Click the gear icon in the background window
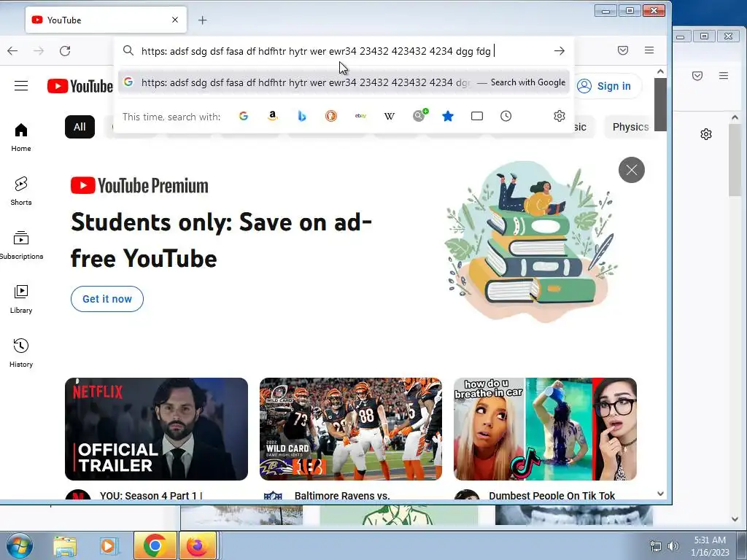 tap(706, 134)
